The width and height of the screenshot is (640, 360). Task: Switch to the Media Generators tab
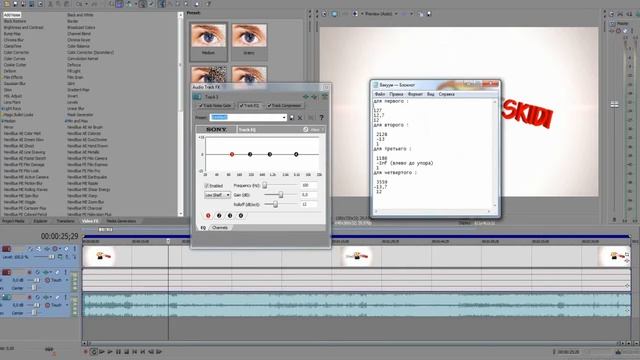[121, 221]
